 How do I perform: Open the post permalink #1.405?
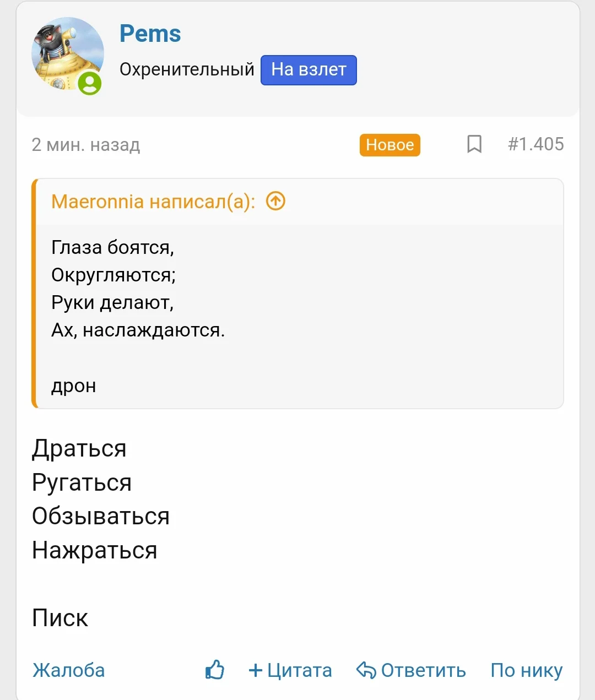tap(535, 144)
